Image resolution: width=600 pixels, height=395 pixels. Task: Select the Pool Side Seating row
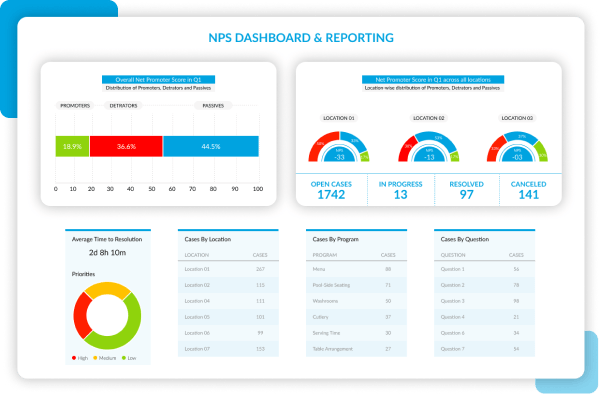pyautogui.click(x=356, y=285)
